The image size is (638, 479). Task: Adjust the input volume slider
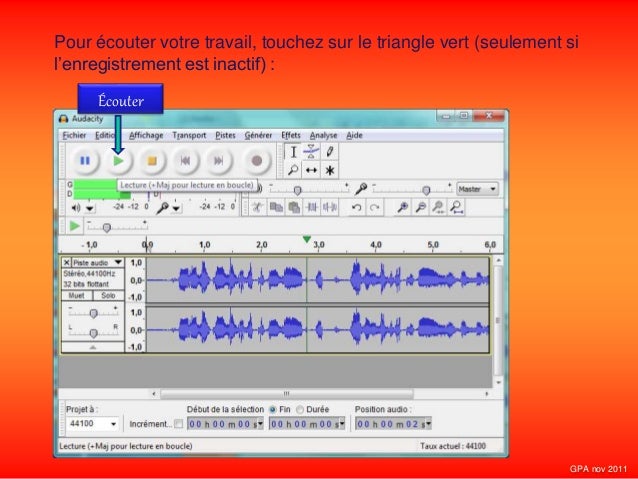tap(426, 190)
